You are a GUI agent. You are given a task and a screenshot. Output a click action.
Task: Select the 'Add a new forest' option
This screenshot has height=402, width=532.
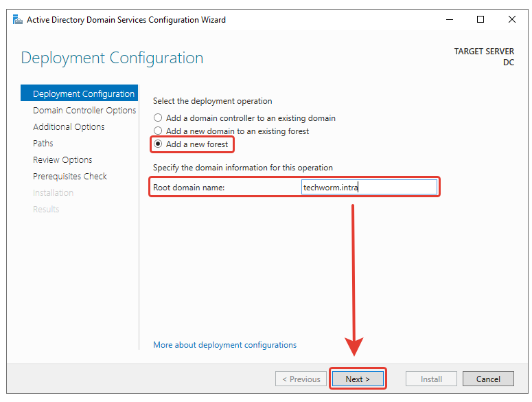coord(159,144)
